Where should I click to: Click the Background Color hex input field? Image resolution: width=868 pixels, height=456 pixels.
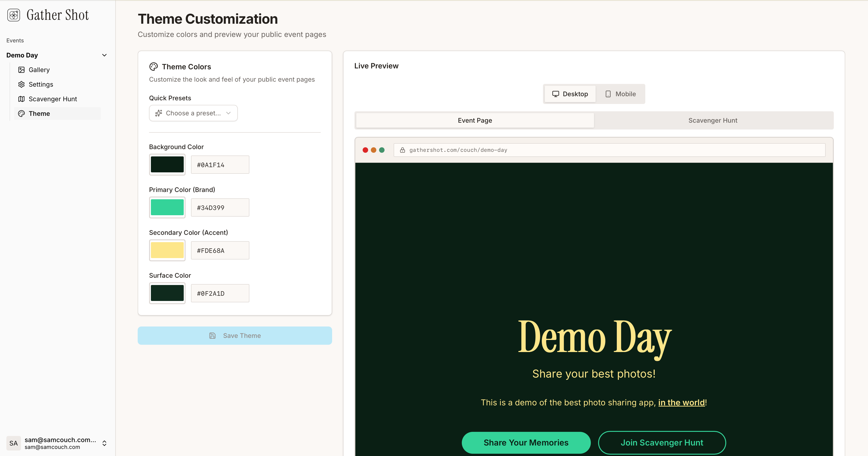[220, 164]
